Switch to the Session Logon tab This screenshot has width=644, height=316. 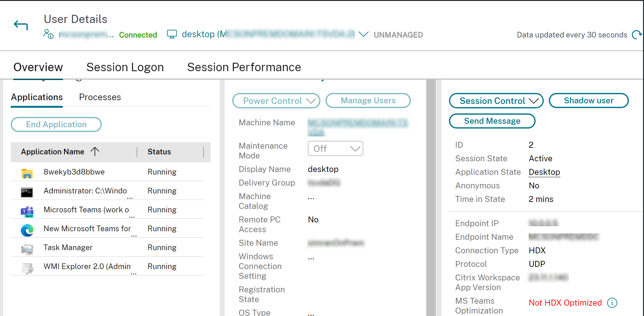click(x=125, y=67)
